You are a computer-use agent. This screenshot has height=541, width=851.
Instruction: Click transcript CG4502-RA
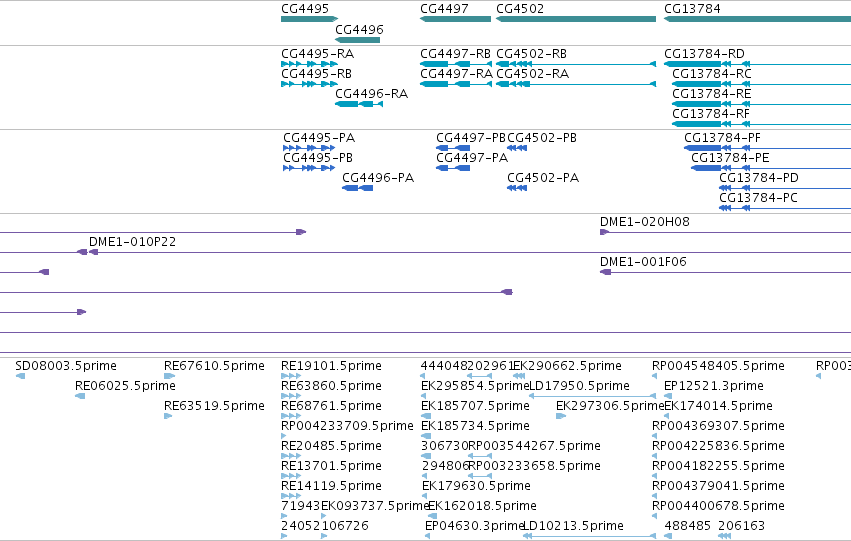(x=532, y=73)
